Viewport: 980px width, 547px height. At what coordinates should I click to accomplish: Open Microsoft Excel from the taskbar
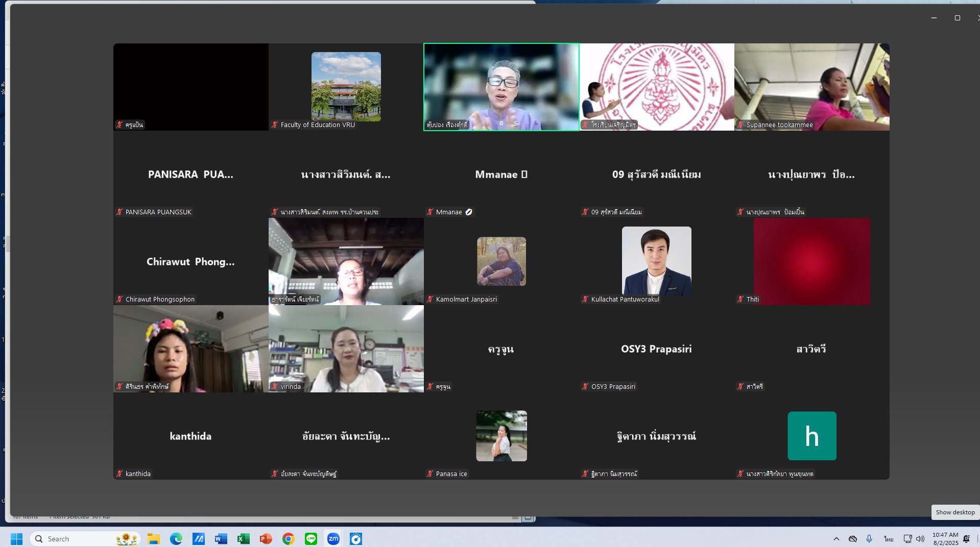[244, 539]
